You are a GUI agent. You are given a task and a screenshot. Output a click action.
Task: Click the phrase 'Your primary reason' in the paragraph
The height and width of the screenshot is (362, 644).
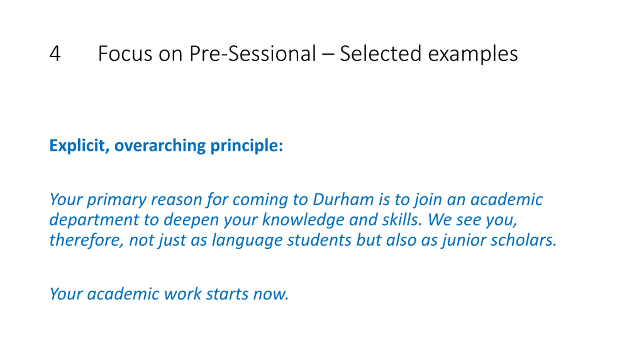126,200
